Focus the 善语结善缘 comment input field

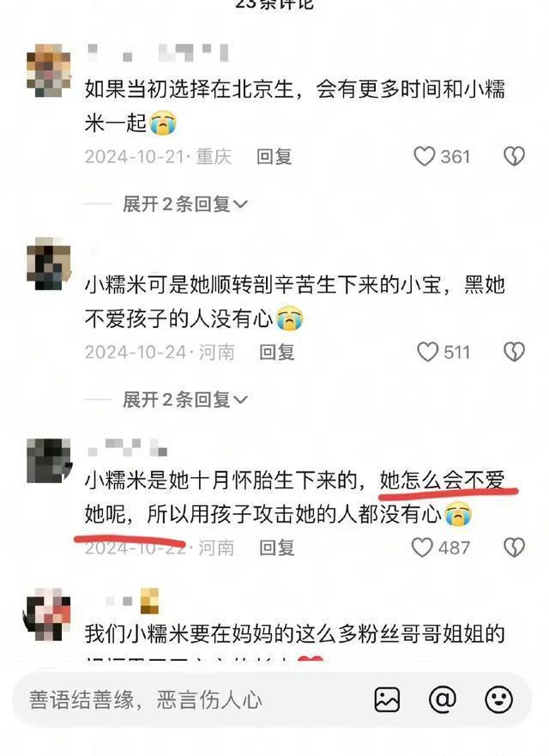click(x=193, y=699)
